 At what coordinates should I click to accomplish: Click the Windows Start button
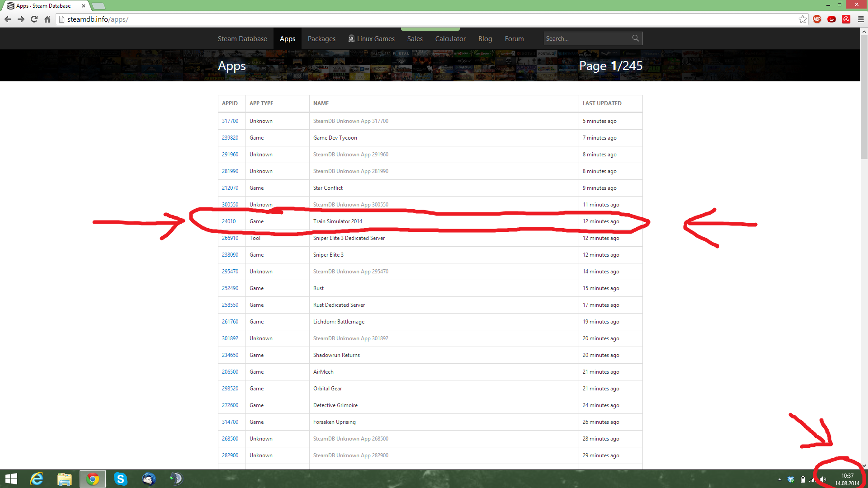pos(11,479)
